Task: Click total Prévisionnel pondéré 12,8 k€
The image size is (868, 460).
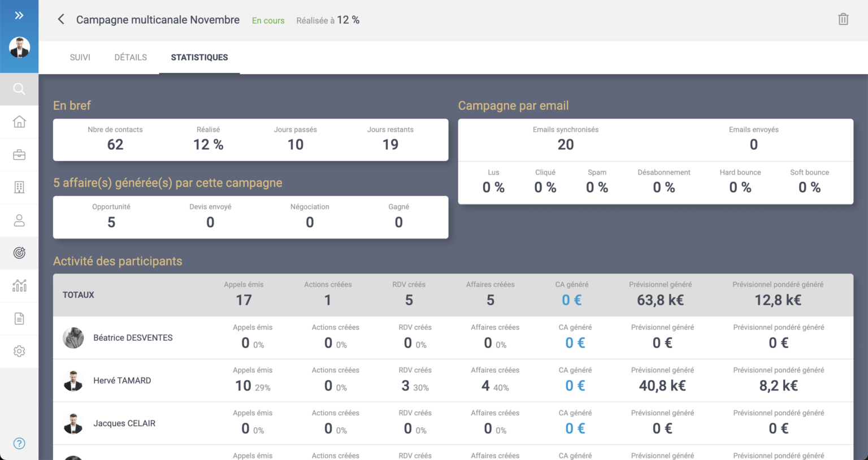Action: (x=778, y=300)
